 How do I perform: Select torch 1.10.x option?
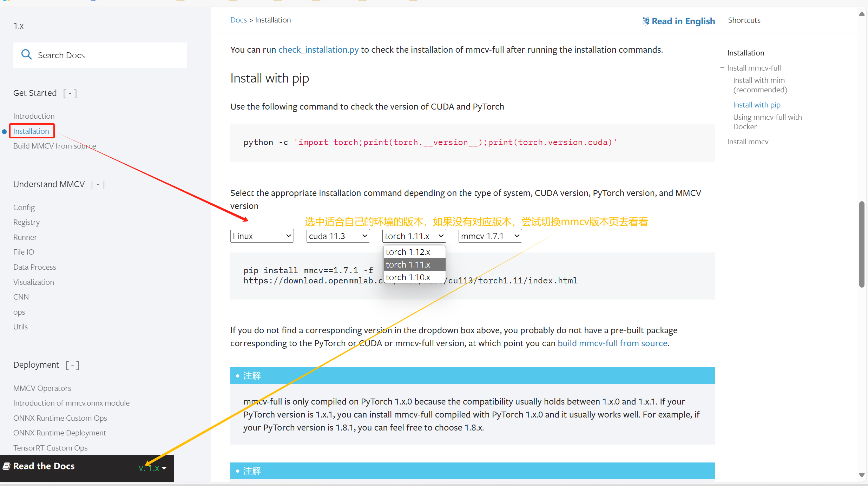(414, 277)
